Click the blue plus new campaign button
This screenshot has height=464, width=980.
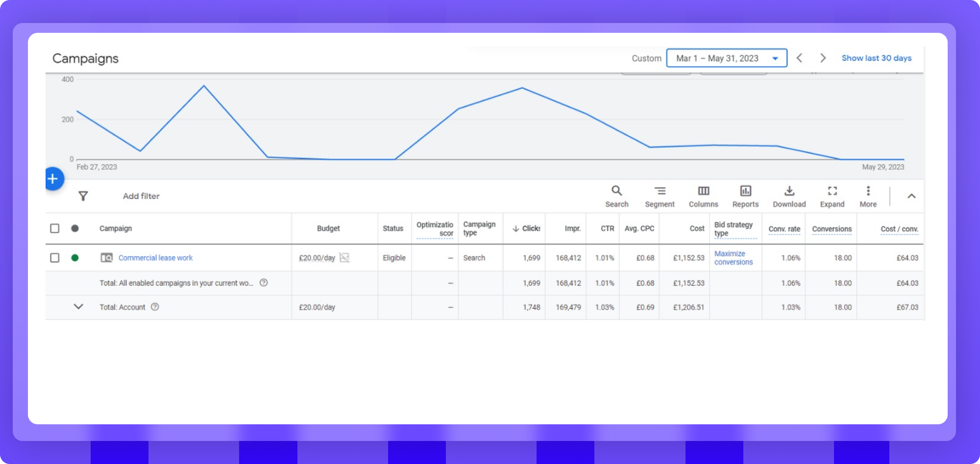(53, 179)
